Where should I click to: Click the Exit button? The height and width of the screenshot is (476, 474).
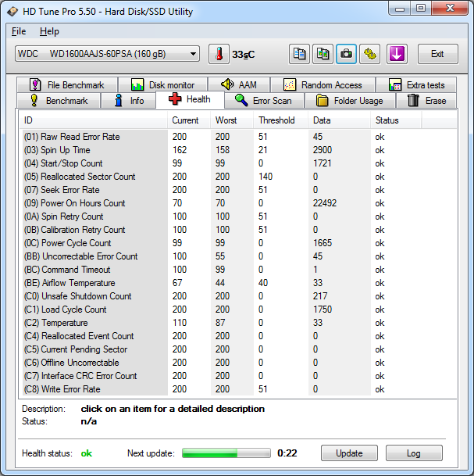pyautogui.click(x=437, y=54)
